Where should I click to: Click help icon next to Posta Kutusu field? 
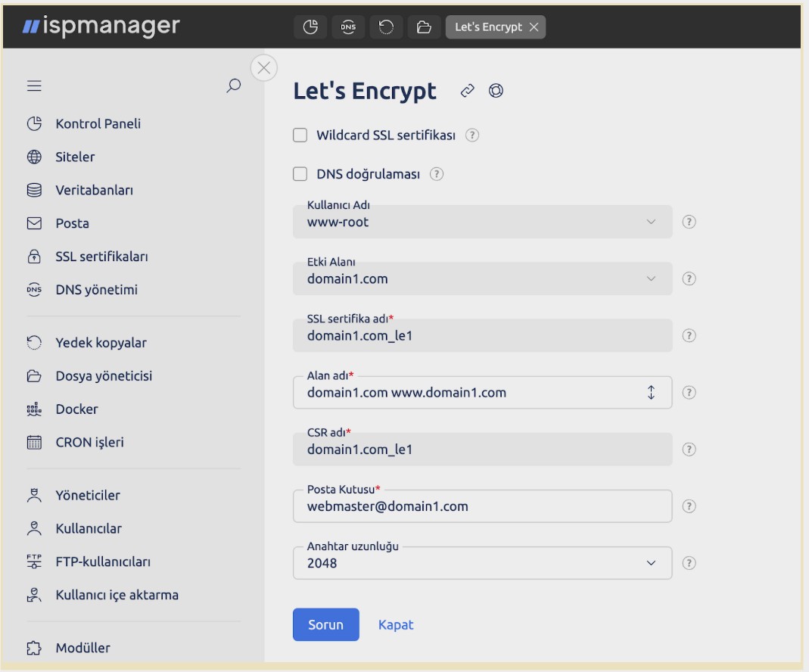[689, 506]
